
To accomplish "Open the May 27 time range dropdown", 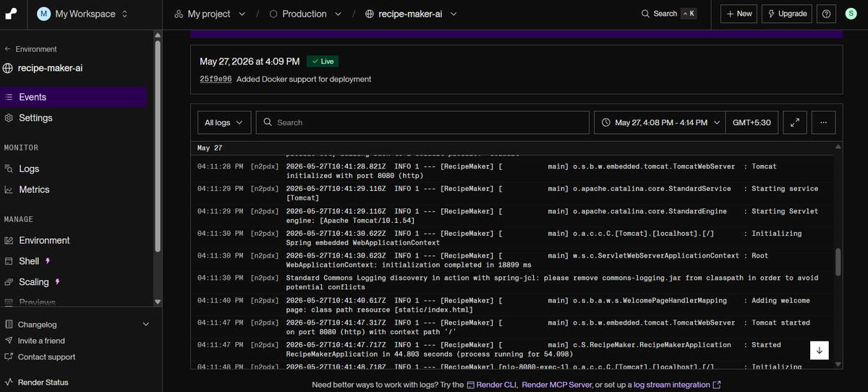I will tap(660, 123).
